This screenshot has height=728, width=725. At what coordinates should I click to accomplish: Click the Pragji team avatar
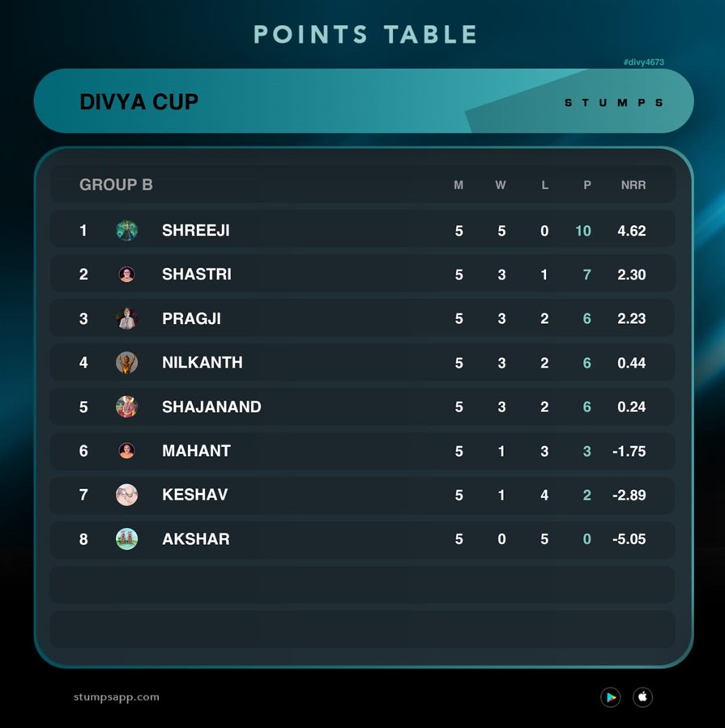pos(126,318)
